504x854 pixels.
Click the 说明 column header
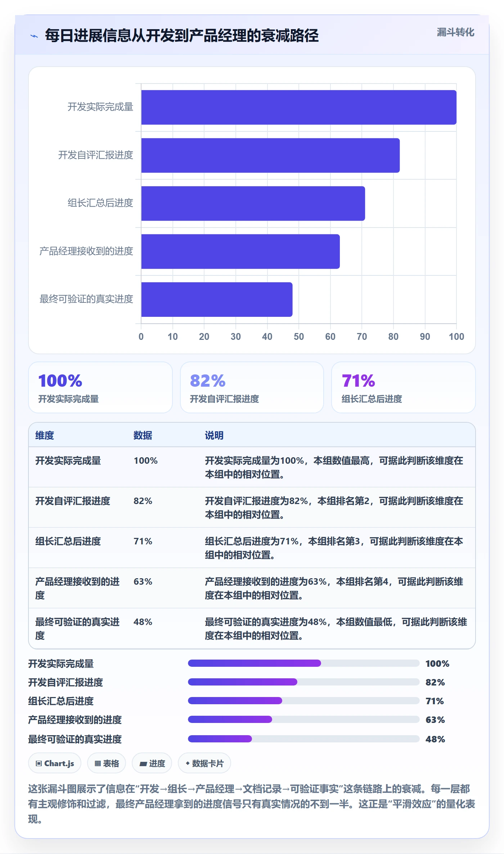coord(214,435)
